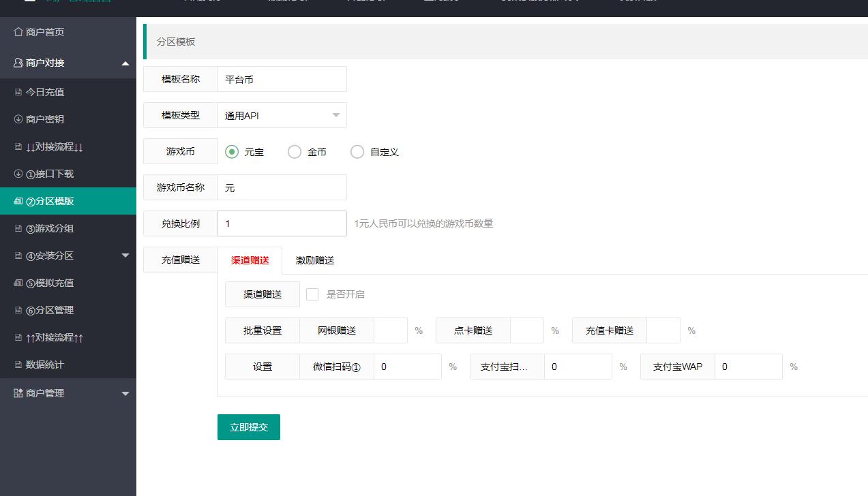This screenshot has height=496, width=868.
Task: Click the home icon beside 商户首页
Action: [x=18, y=32]
